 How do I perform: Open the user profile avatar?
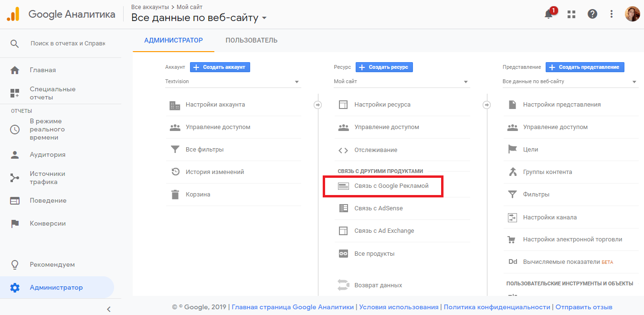pos(633,14)
